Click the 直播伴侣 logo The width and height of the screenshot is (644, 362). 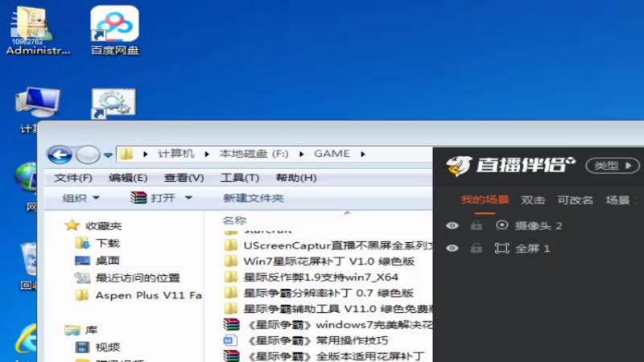(510, 166)
